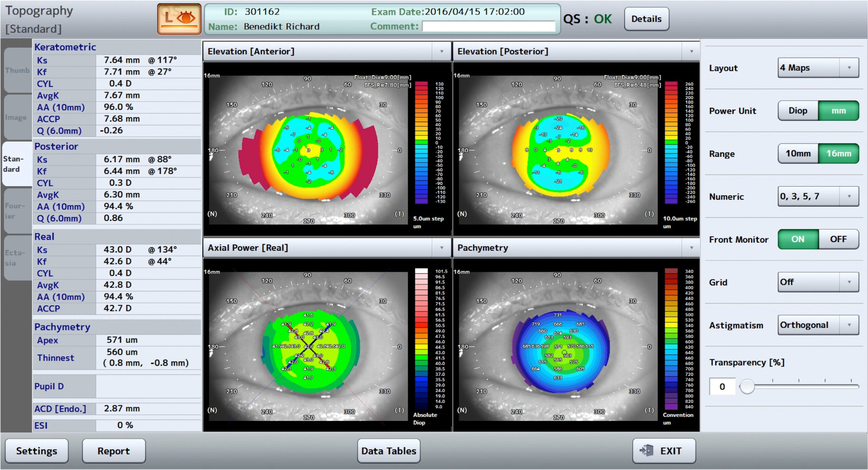
Task: Click the left eye indicator icon
Action: tap(179, 19)
